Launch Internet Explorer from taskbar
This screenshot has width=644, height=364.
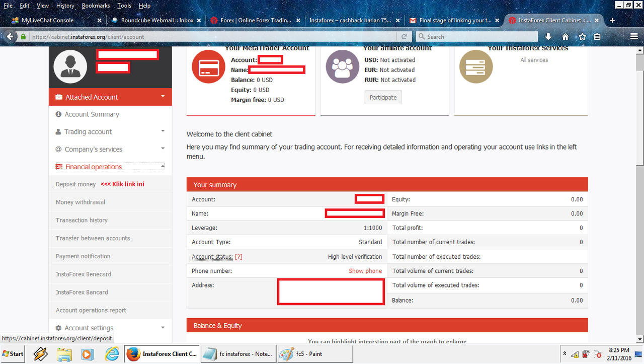tap(111, 354)
